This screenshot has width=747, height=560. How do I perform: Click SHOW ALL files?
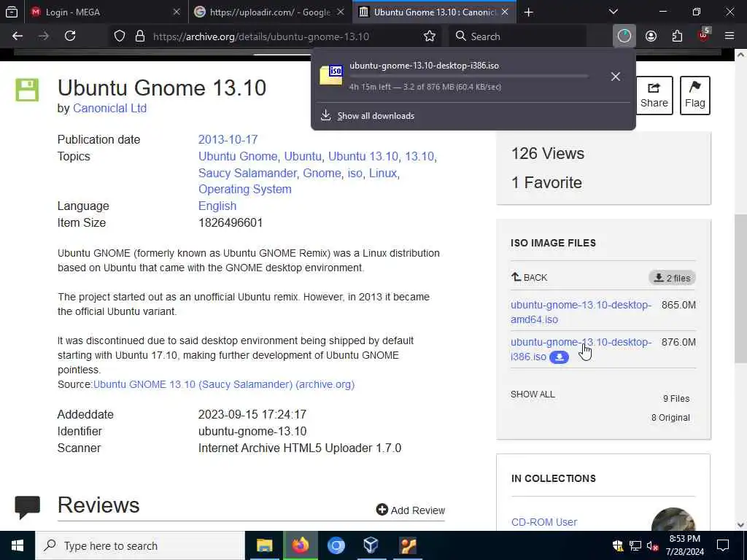pyautogui.click(x=533, y=394)
